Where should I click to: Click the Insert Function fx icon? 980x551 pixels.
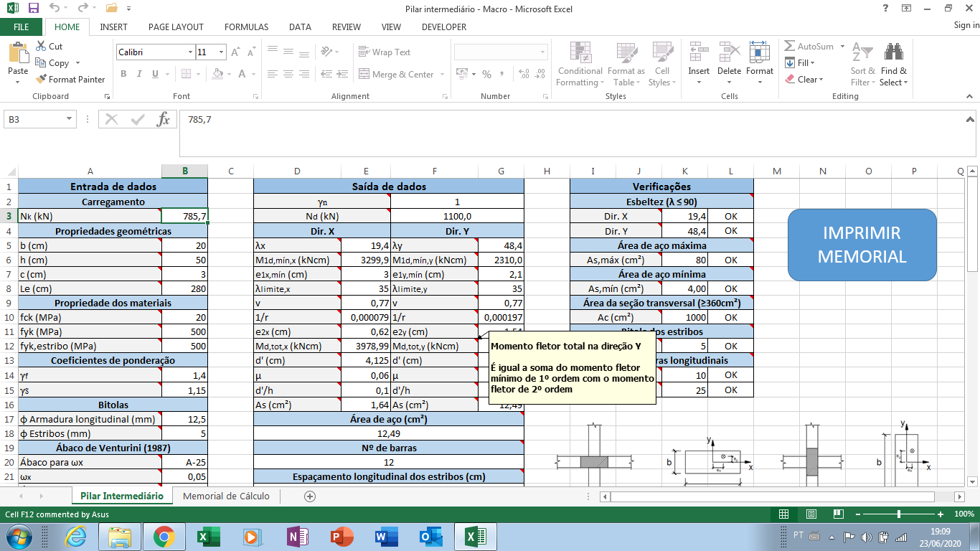pos(164,120)
